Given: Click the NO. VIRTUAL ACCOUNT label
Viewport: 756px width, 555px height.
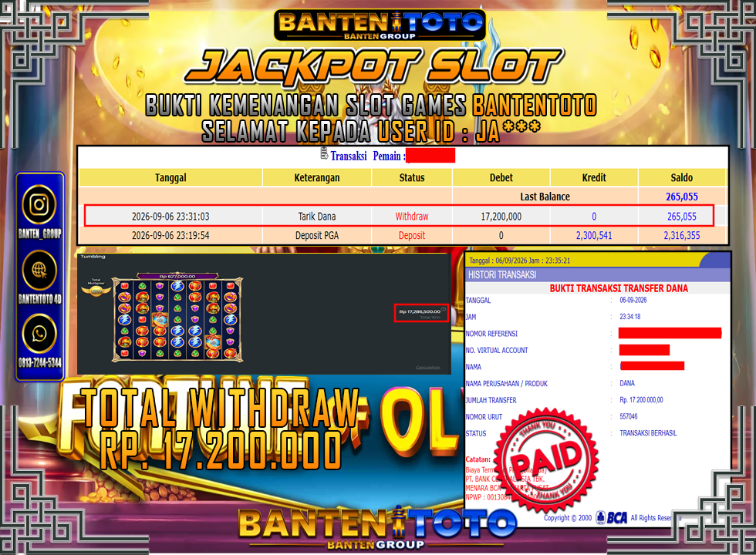Looking at the screenshot, I should [497, 350].
